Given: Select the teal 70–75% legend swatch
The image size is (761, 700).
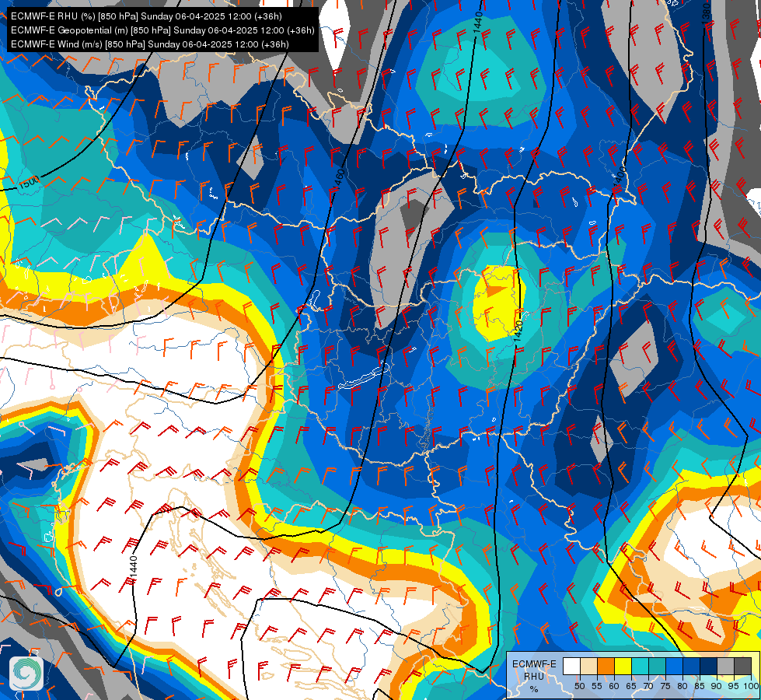Looking at the screenshot, I should tap(657, 667).
